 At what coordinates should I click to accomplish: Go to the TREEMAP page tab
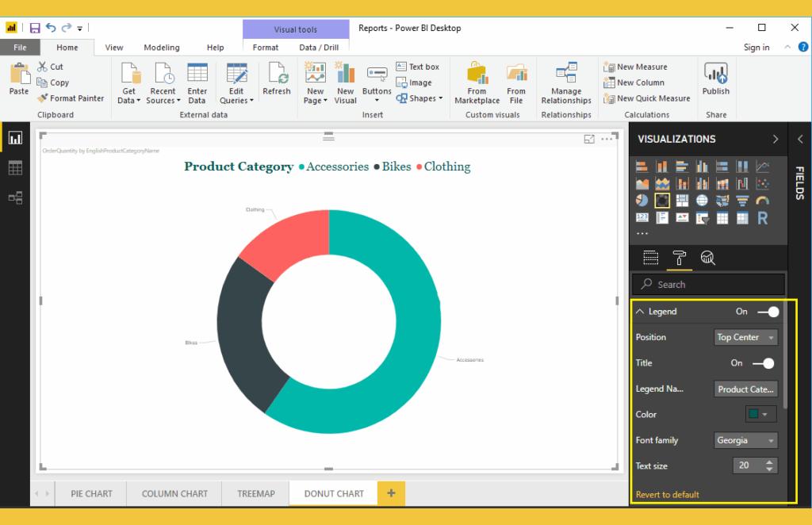tap(256, 493)
